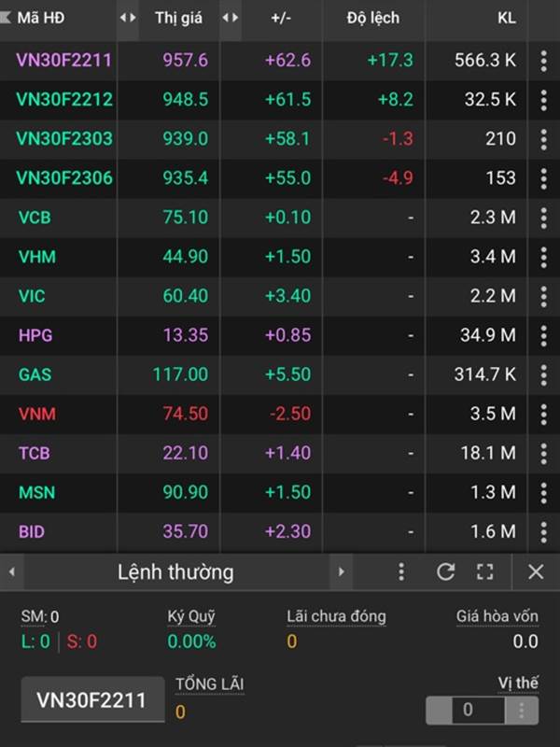
Task: Click the Ký Quỹ margin label
Action: coord(191,616)
